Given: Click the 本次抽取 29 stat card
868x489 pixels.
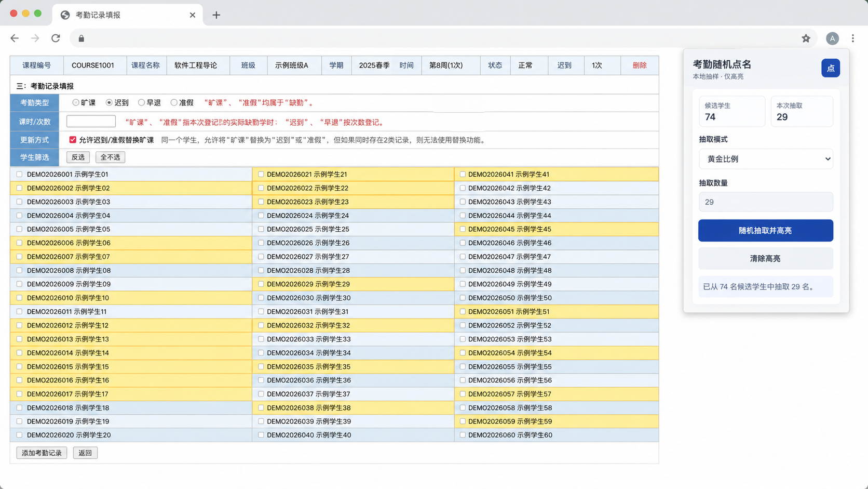Looking at the screenshot, I should [802, 111].
